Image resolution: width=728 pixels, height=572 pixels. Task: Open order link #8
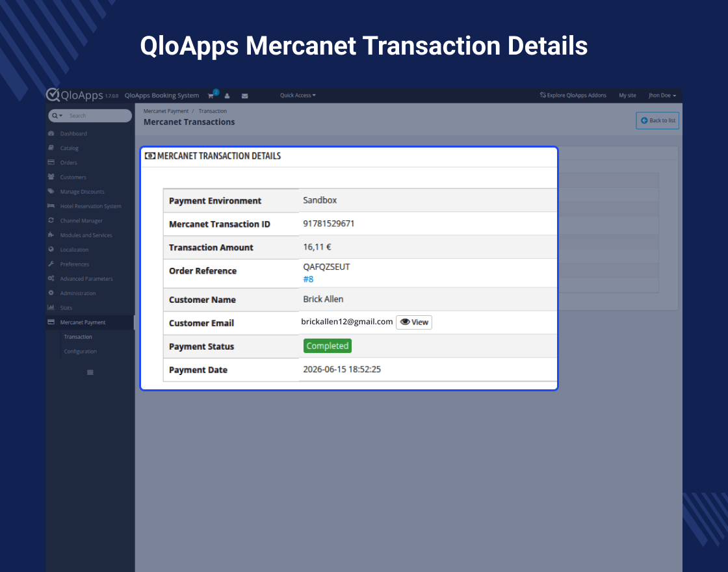308,279
